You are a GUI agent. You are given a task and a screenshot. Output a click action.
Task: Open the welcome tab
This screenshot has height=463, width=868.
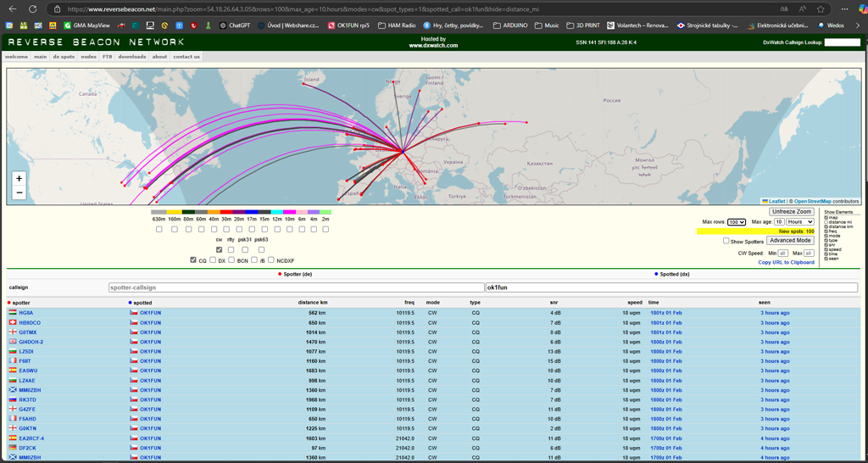[17, 57]
